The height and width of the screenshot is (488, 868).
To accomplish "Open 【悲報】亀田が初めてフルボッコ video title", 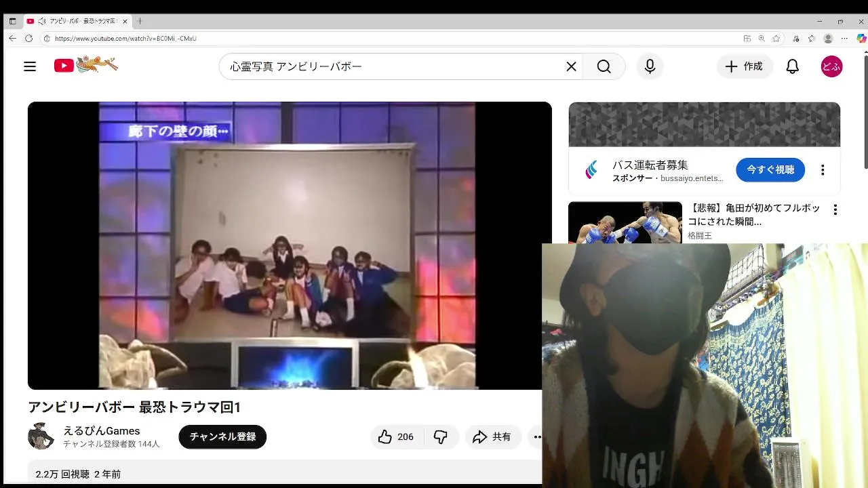I will pos(754,215).
